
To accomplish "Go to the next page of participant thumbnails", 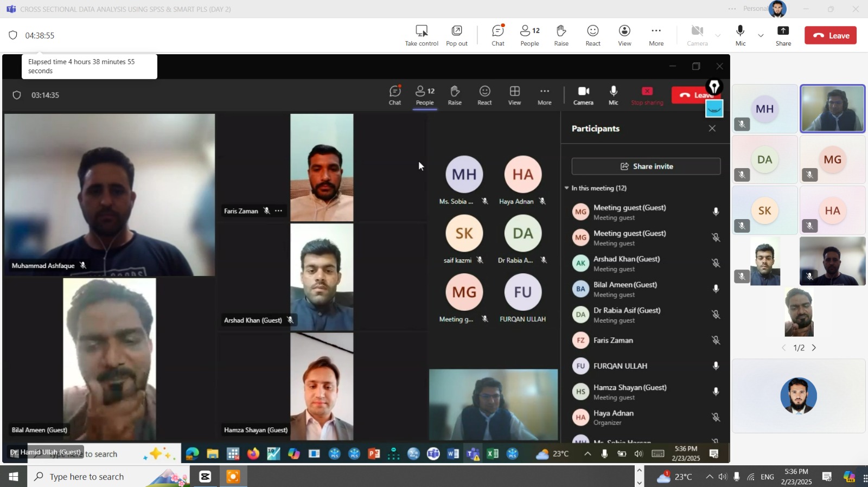I will (x=814, y=348).
